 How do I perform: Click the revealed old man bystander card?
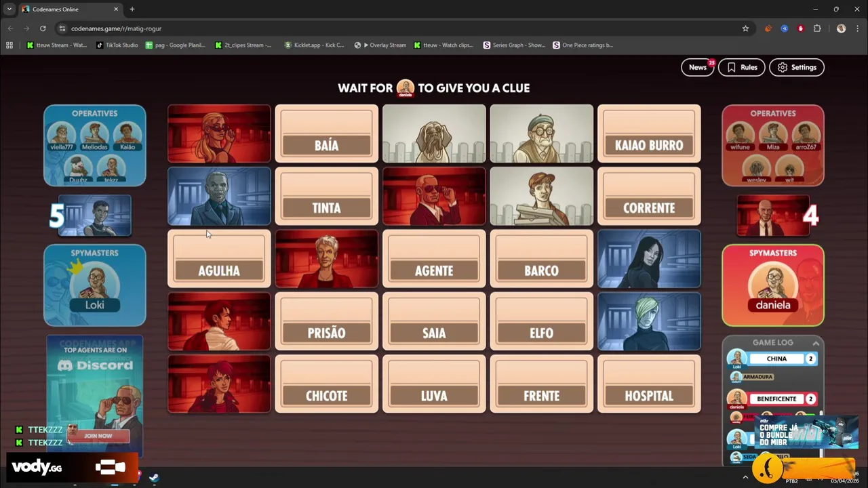tap(541, 134)
